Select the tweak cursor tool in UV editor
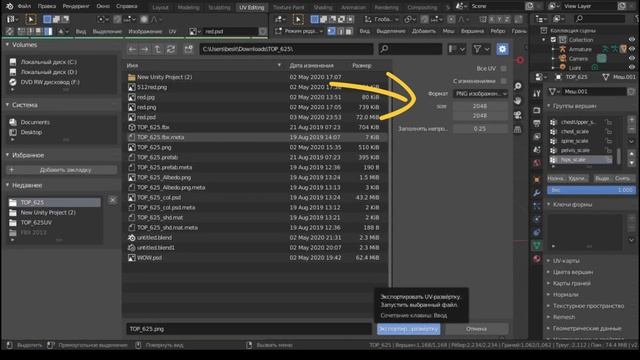This screenshot has width=640, height=360. 31,19
